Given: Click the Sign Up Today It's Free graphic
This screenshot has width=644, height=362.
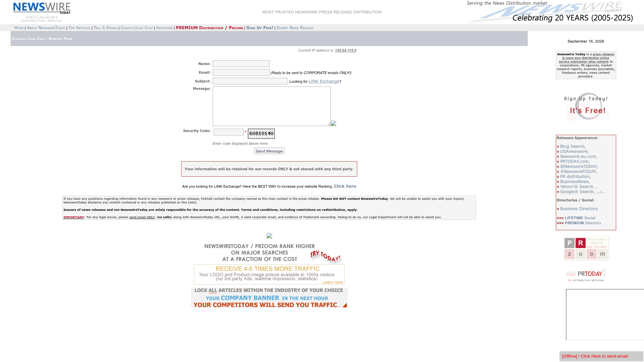Looking at the screenshot, I should pos(586,106).
